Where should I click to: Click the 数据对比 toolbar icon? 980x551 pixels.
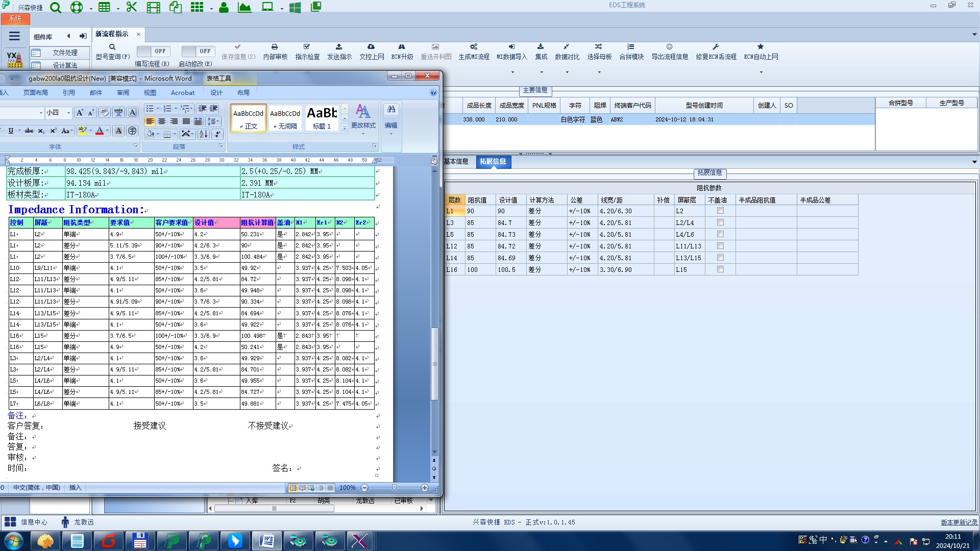pos(567,47)
